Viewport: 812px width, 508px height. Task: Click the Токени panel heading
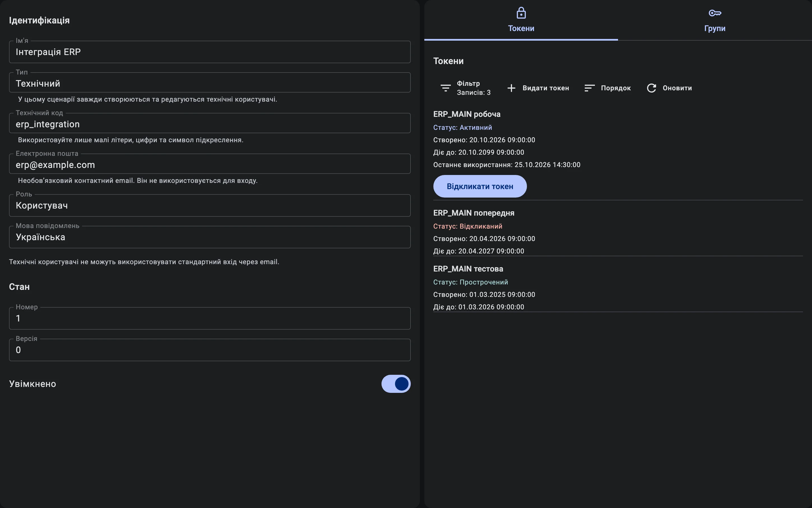coord(448,61)
